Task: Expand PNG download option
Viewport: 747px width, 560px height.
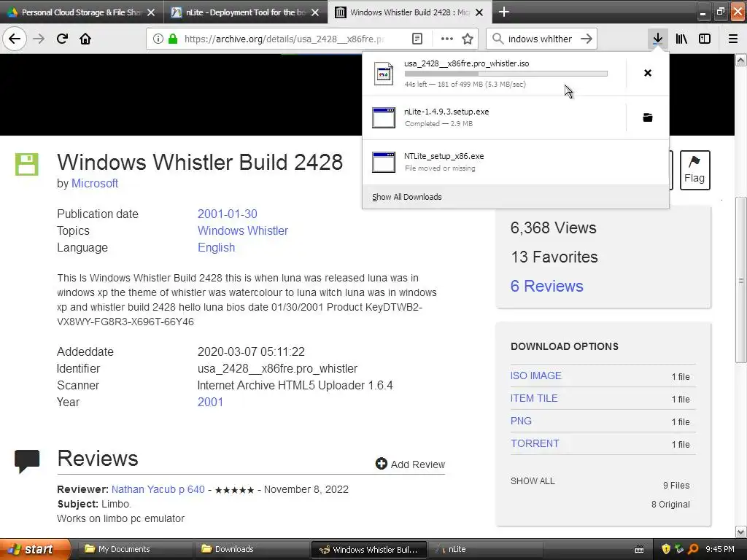Action: pyautogui.click(x=521, y=421)
